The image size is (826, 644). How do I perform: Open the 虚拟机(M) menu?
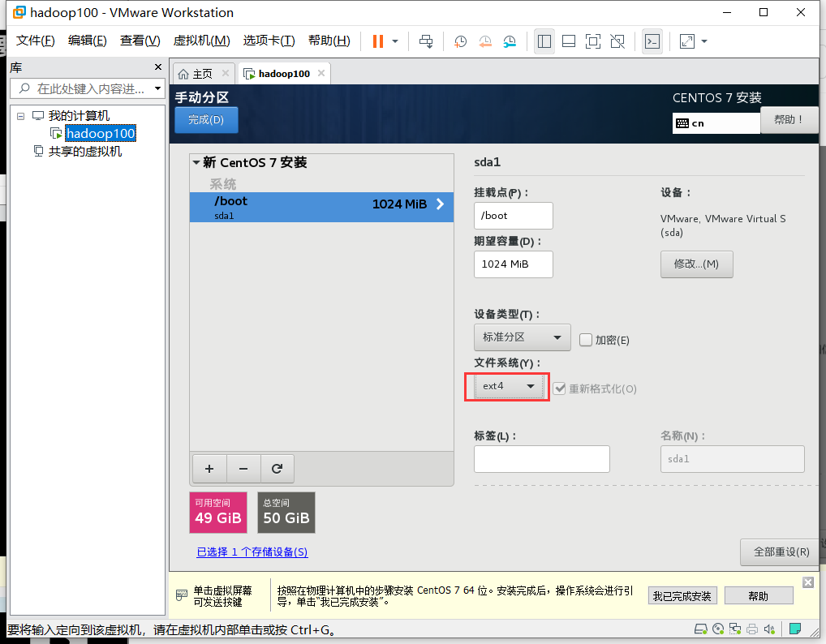[x=202, y=41]
